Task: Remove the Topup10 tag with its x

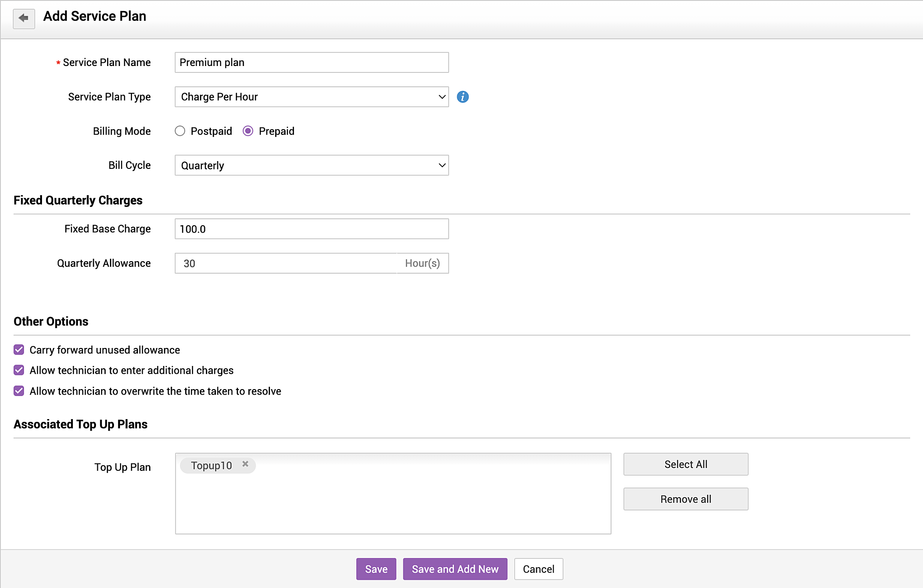Action: (246, 464)
